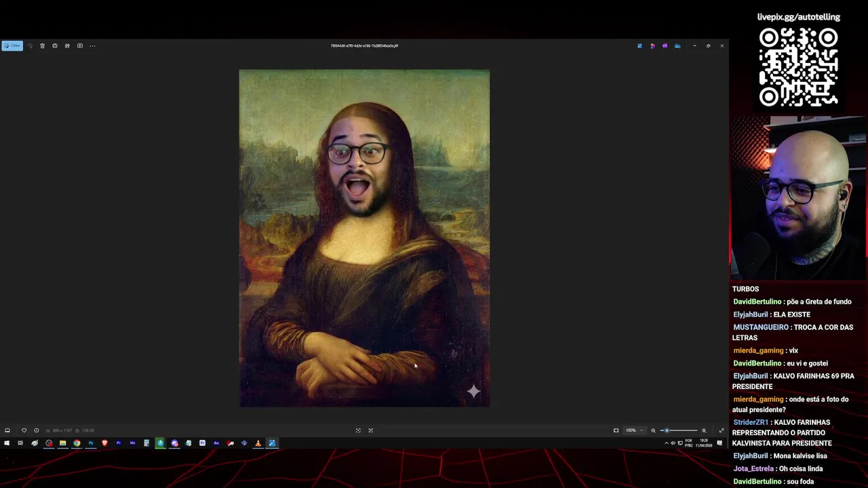The width and height of the screenshot is (868, 488).
Task: Open the Clipchamp icon in Photos header
Action: coord(652,46)
